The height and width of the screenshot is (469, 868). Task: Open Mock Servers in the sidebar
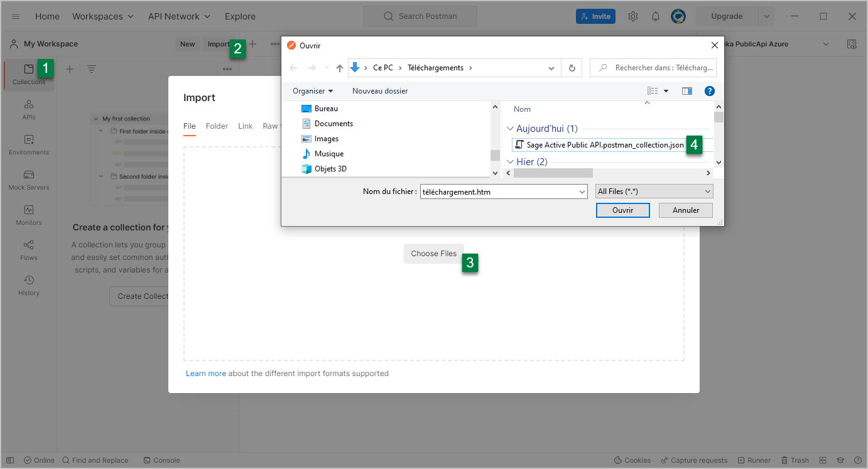pyautogui.click(x=29, y=180)
